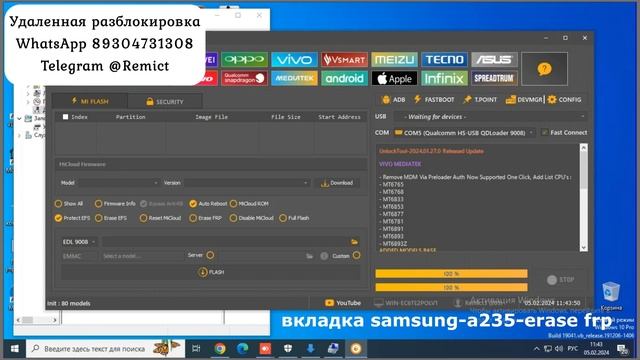640x360 pixels.
Task: Select the TECNO brand logo
Action: pyautogui.click(x=444, y=60)
